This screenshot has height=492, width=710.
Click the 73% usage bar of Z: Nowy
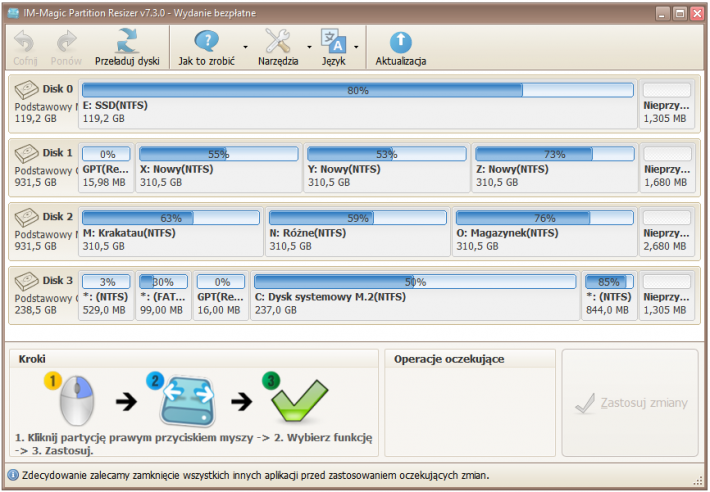pyautogui.click(x=555, y=154)
